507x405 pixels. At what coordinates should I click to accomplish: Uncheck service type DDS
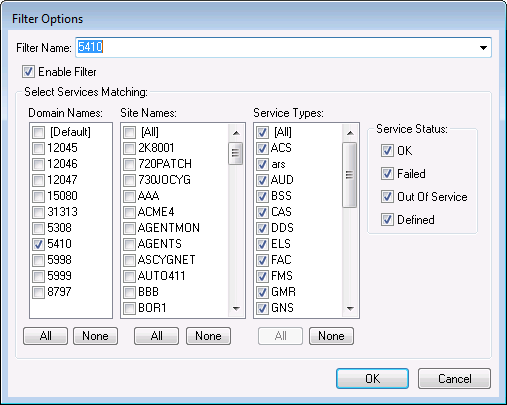[262, 228]
